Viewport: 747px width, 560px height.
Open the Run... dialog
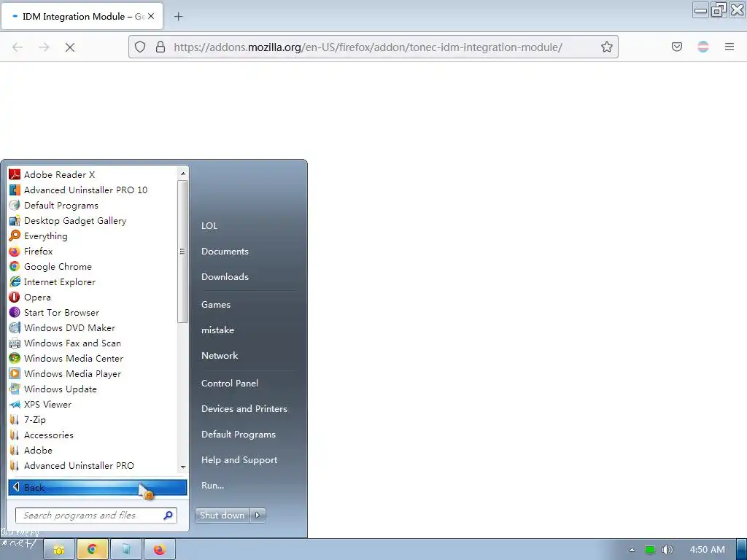click(212, 485)
